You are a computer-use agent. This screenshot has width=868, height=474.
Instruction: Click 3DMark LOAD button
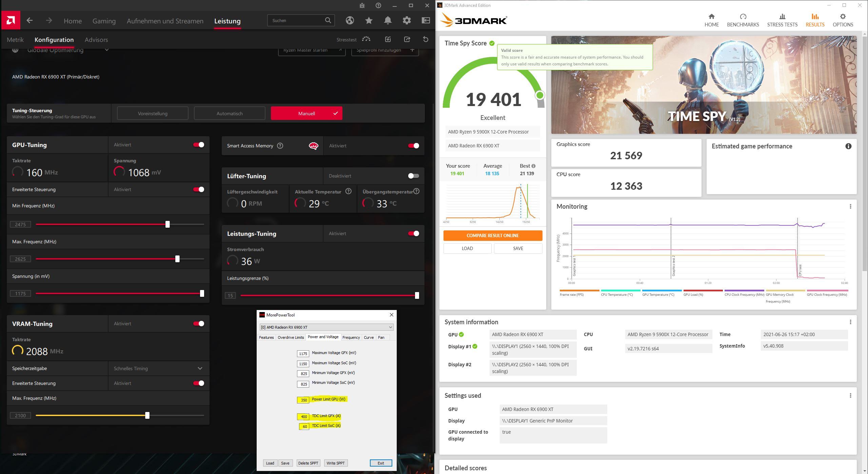click(x=467, y=248)
